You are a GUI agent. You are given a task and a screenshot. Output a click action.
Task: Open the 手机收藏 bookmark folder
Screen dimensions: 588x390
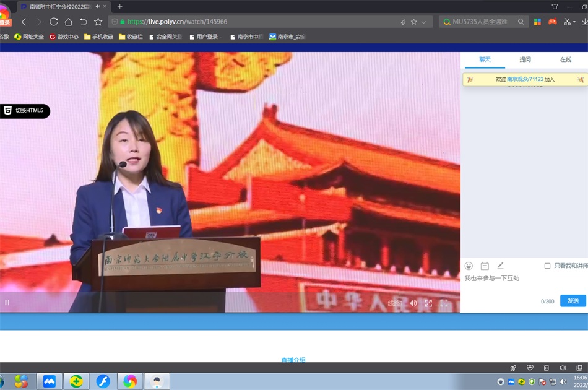[98, 37]
